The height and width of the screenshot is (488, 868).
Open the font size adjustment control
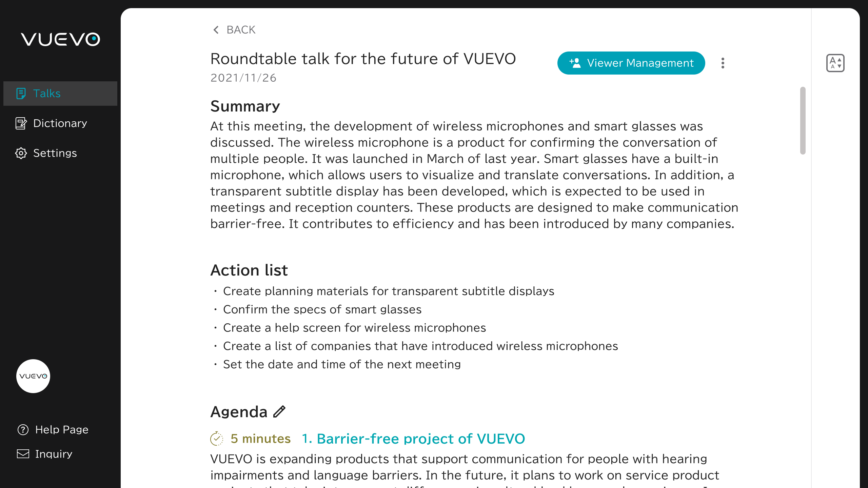[835, 63]
